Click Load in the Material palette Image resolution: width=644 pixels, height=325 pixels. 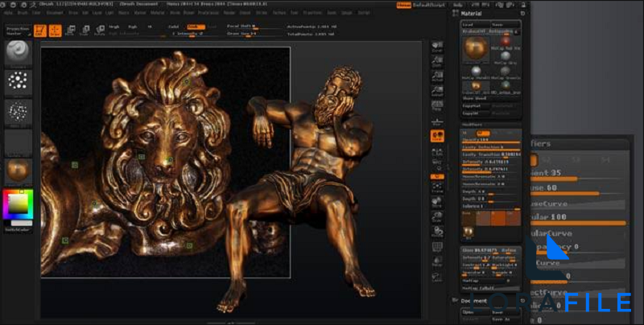pos(476,25)
